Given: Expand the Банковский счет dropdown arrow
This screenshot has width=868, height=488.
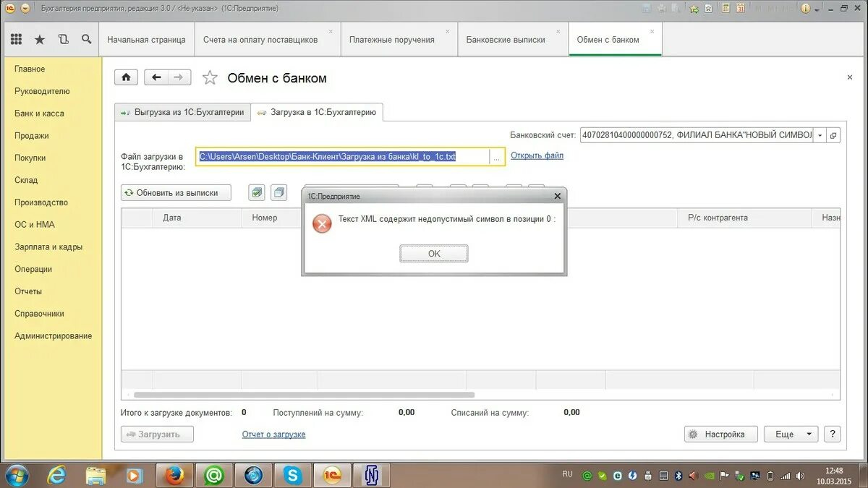Looking at the screenshot, I should 819,135.
